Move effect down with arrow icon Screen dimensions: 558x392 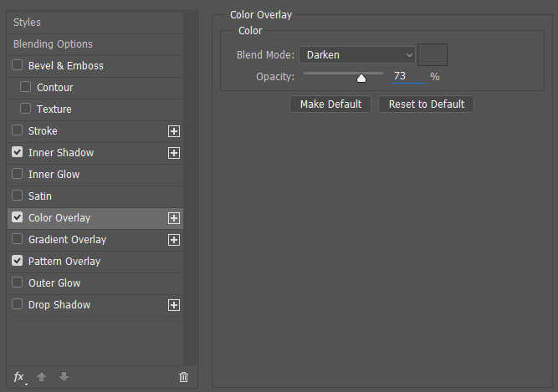point(64,377)
